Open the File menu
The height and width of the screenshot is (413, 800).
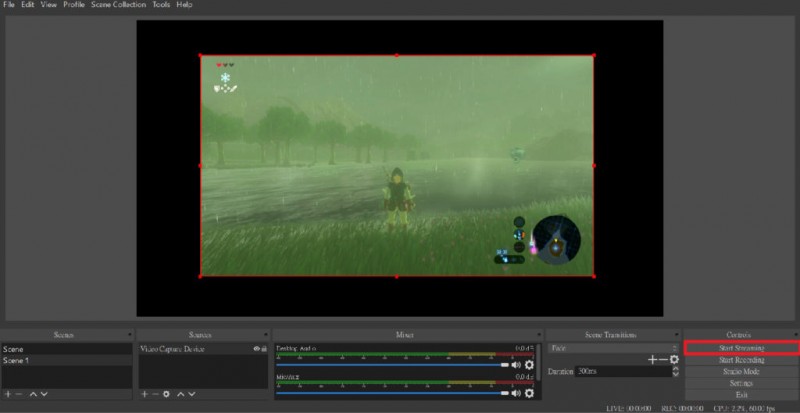pyautogui.click(x=9, y=5)
